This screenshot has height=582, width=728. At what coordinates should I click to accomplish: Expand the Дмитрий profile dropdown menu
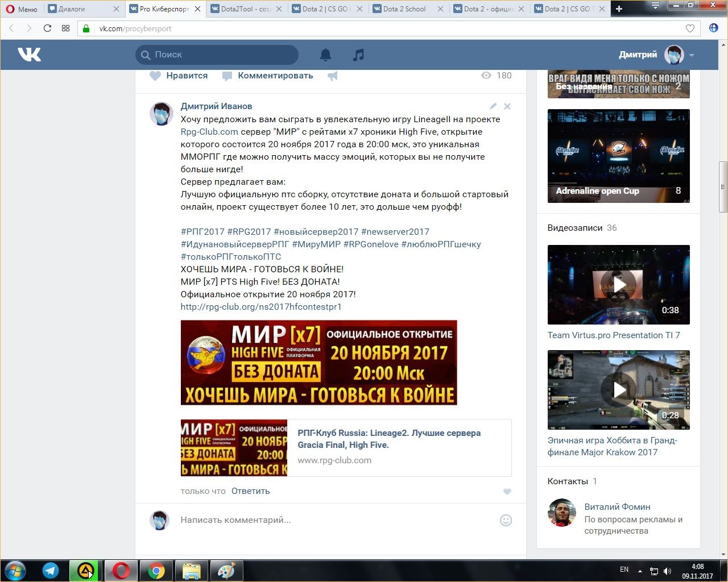[x=692, y=55]
